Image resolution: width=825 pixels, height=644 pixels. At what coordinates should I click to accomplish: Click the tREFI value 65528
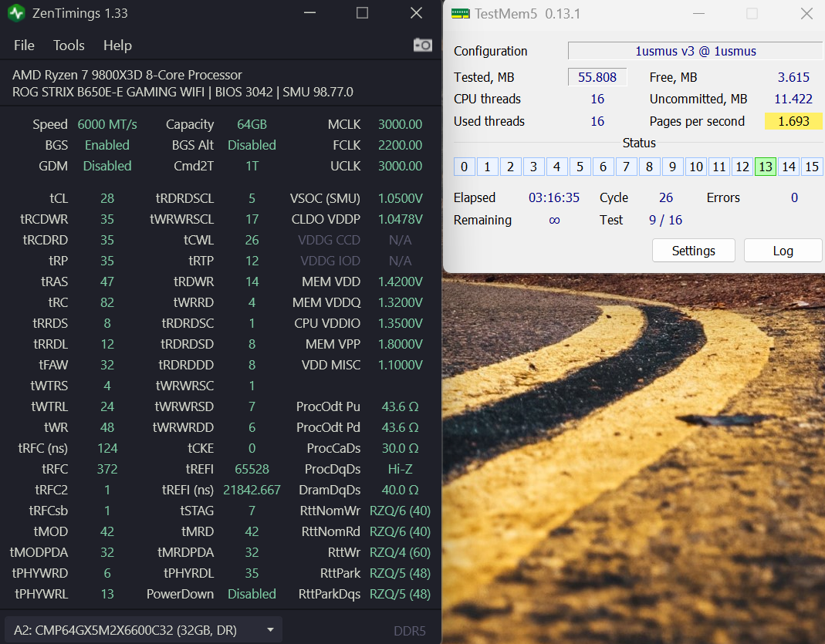click(x=252, y=469)
